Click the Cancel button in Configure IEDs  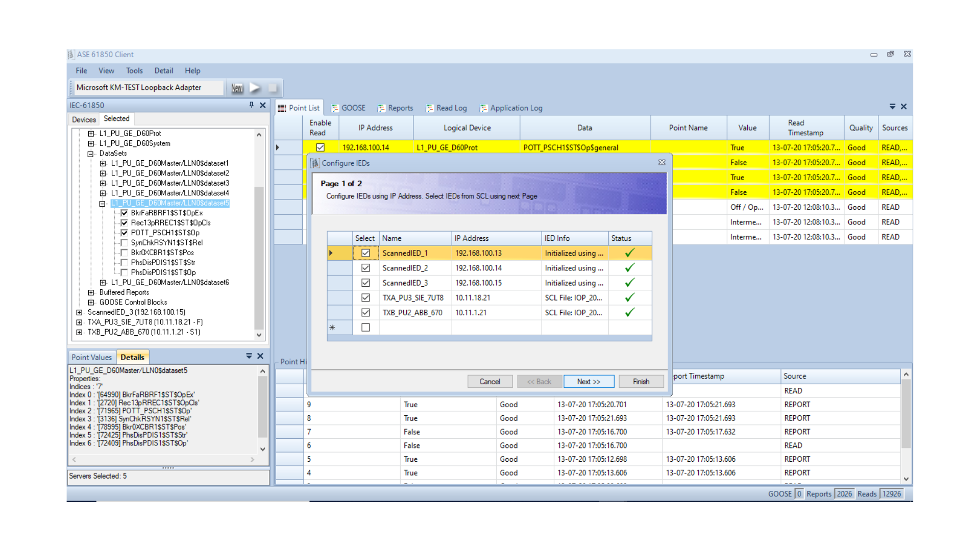tap(489, 382)
